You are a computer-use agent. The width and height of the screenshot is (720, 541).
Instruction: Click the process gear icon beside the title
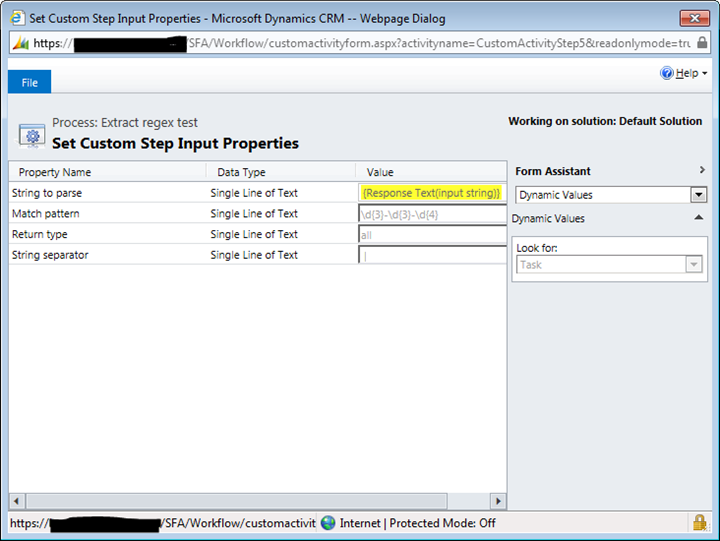point(32,136)
